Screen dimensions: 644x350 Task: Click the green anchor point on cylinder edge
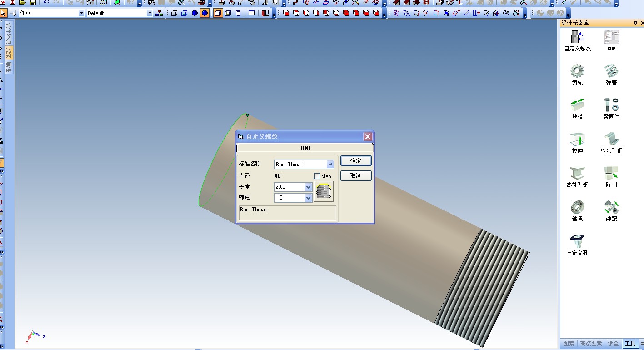(x=247, y=115)
